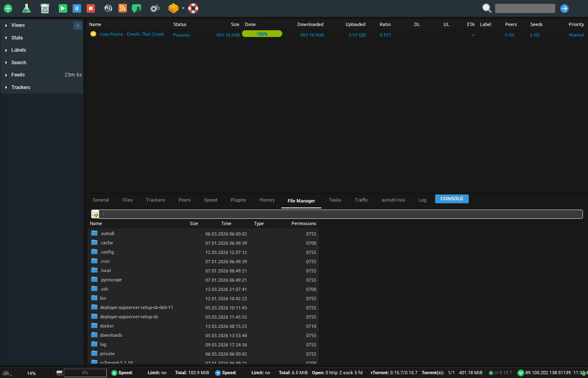
Task: Open the Create Torrent tool (flask icon)
Action: click(x=26, y=8)
